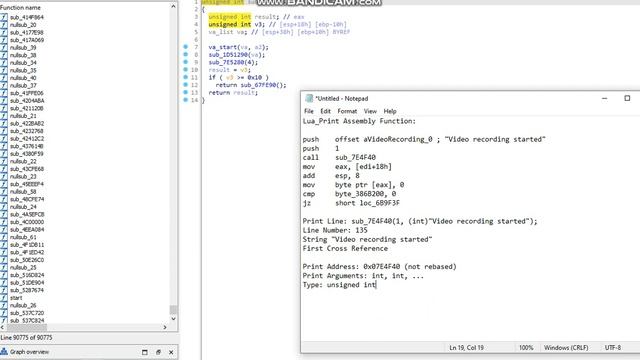The height and width of the screenshot is (360, 640).
Task: Toggle breakpoint dot on line 13
Action: point(186,92)
